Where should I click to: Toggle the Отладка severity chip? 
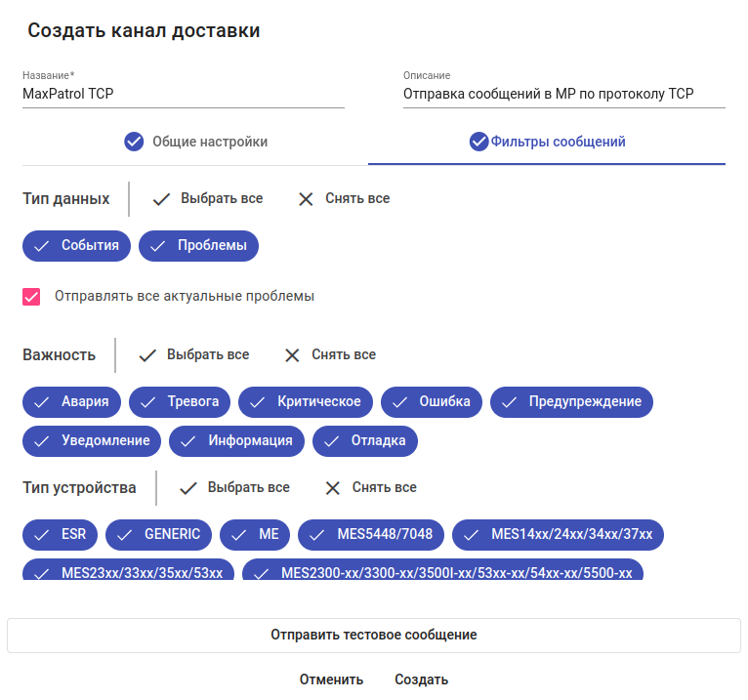point(365,441)
